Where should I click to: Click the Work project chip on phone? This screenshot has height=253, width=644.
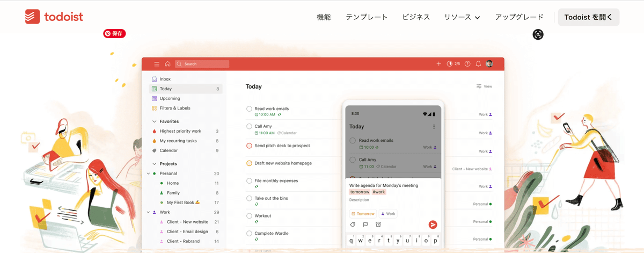click(x=388, y=214)
